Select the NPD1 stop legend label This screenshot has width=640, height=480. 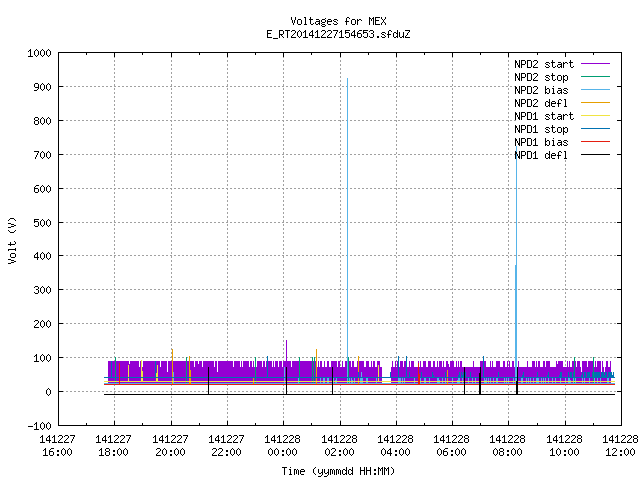(541, 129)
